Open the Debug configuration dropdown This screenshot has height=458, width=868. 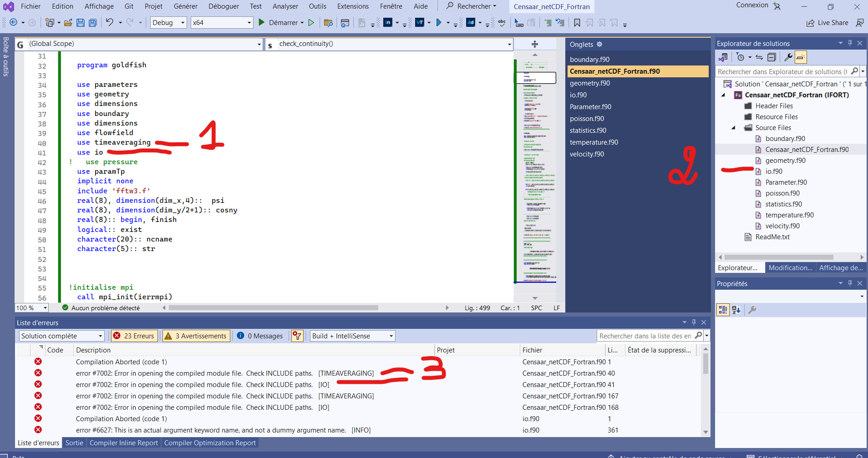click(168, 23)
